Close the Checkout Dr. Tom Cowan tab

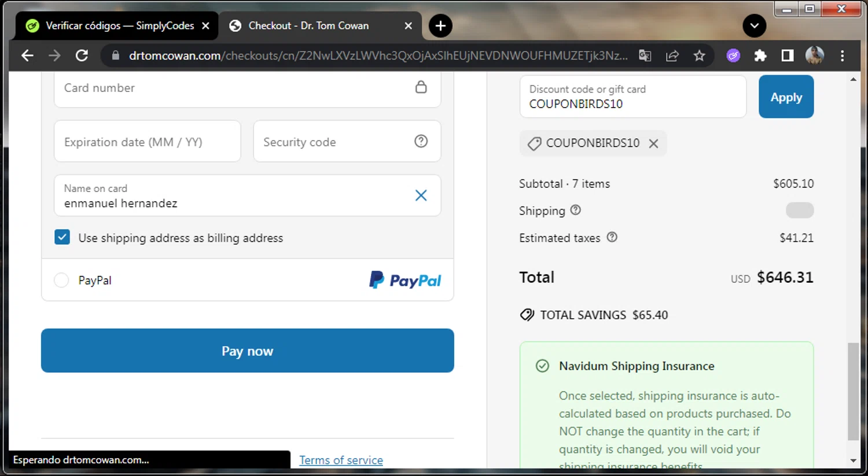pyautogui.click(x=408, y=26)
